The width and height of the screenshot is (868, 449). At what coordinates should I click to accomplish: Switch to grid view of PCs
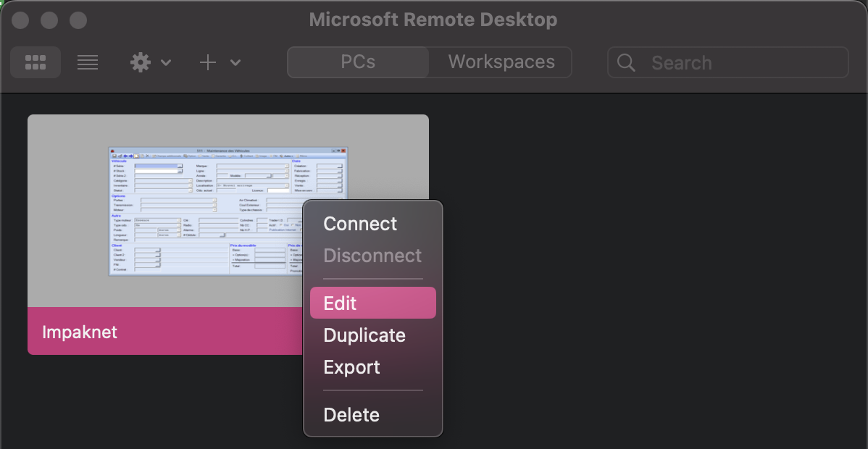coord(36,62)
